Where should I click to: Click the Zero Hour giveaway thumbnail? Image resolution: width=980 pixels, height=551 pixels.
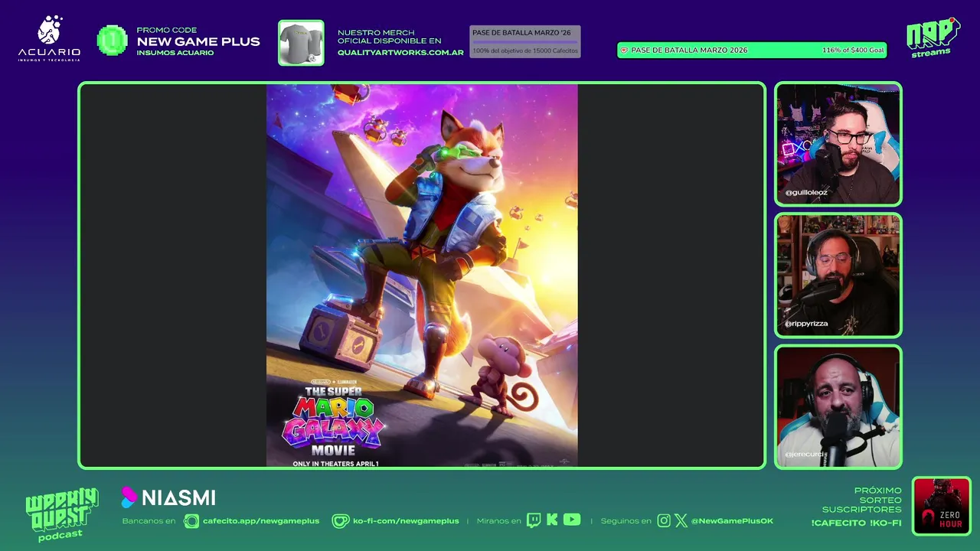tap(941, 506)
